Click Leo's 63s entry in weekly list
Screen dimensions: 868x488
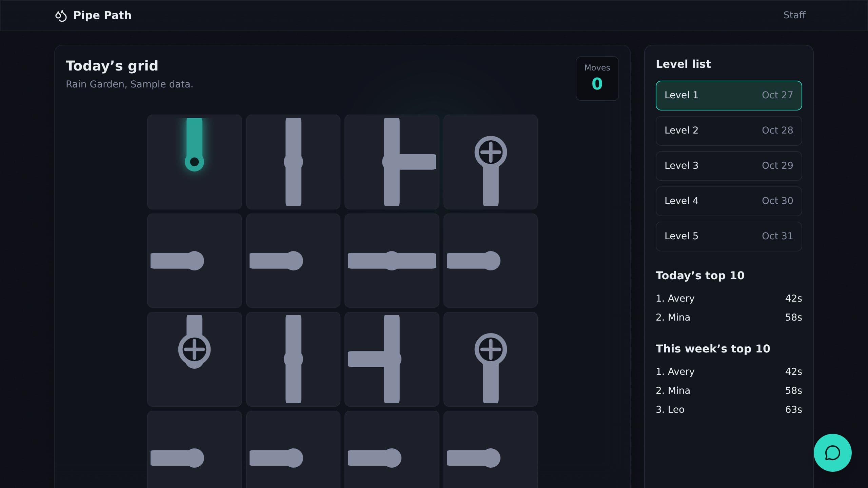[729, 409]
